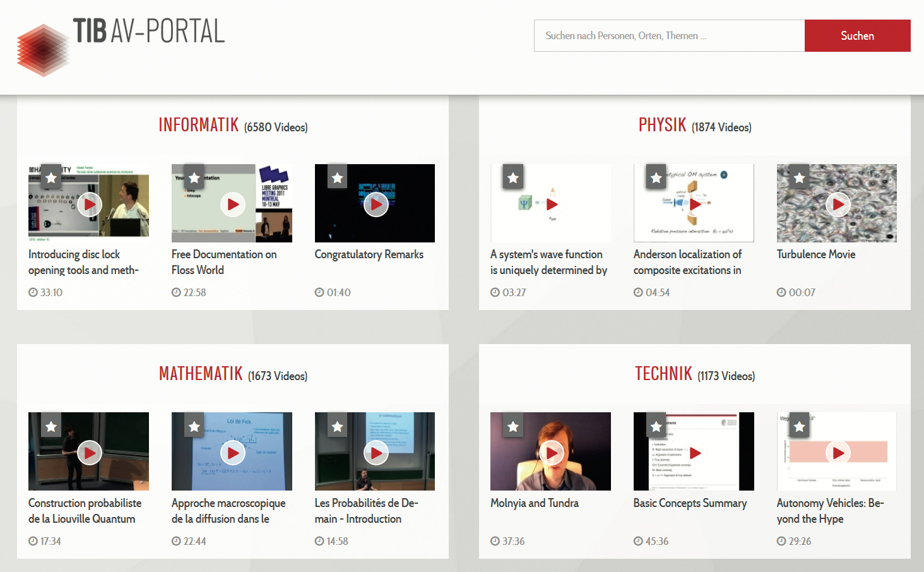Star the Approche macroscopique de la diffusion video
Image resolution: width=924 pixels, height=572 pixels.
click(x=194, y=427)
